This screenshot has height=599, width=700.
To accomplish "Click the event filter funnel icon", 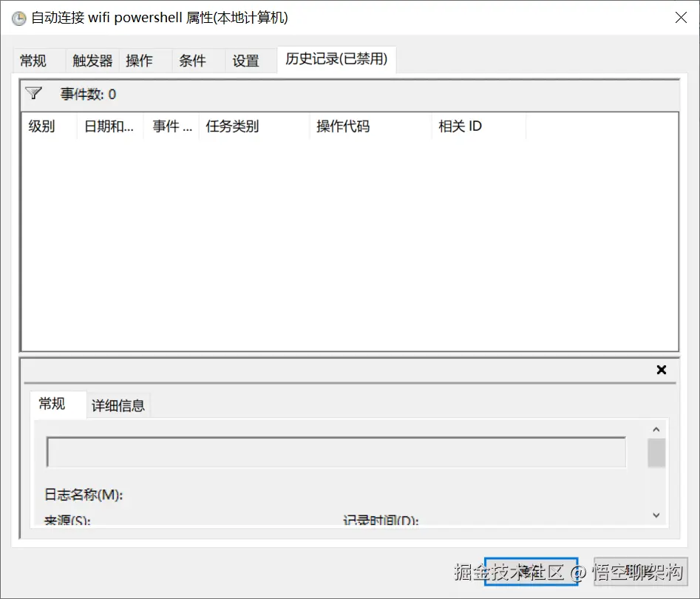I will 34,93.
